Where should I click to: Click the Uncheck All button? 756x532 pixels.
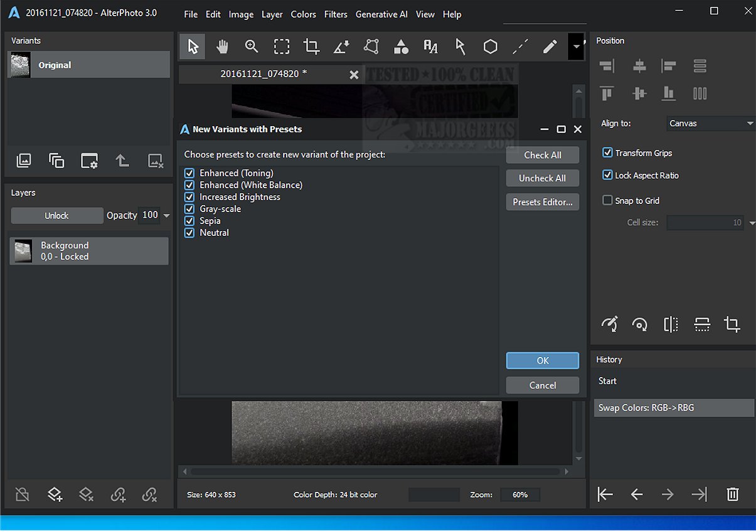coord(542,178)
